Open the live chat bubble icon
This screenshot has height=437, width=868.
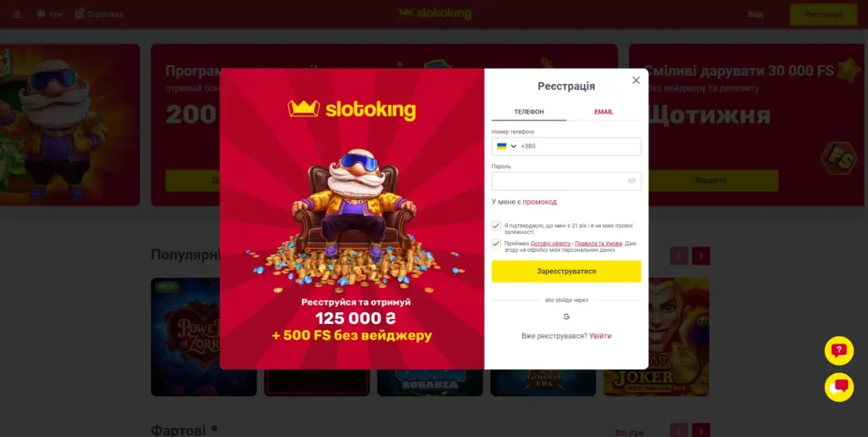[838, 387]
